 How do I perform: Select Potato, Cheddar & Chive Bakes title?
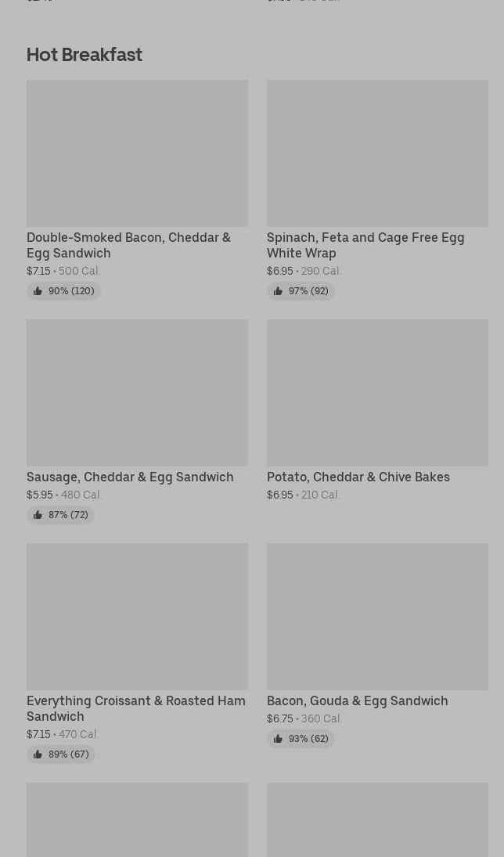tap(358, 477)
